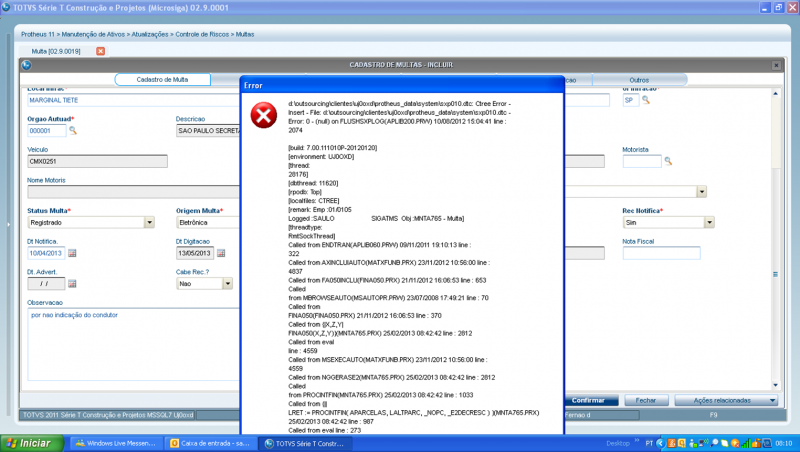The image size is (800, 452).
Task: Click the Motorista input field
Action: pyautogui.click(x=642, y=161)
